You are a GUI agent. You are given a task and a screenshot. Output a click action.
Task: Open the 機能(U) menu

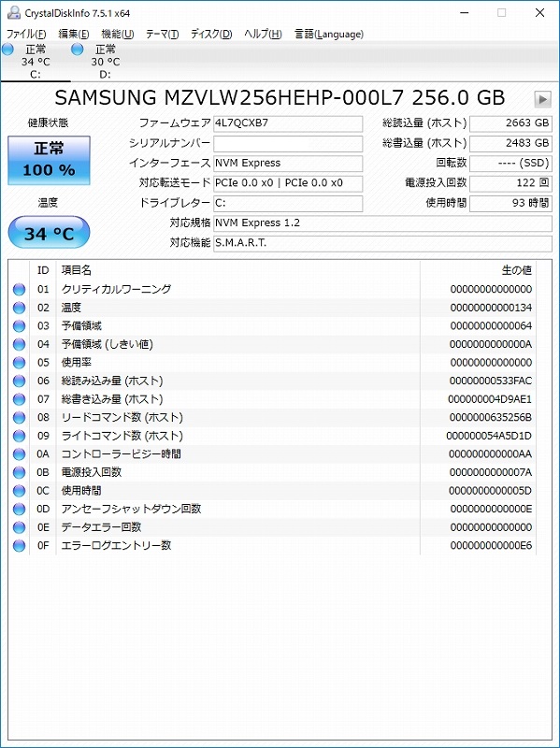coord(118,35)
